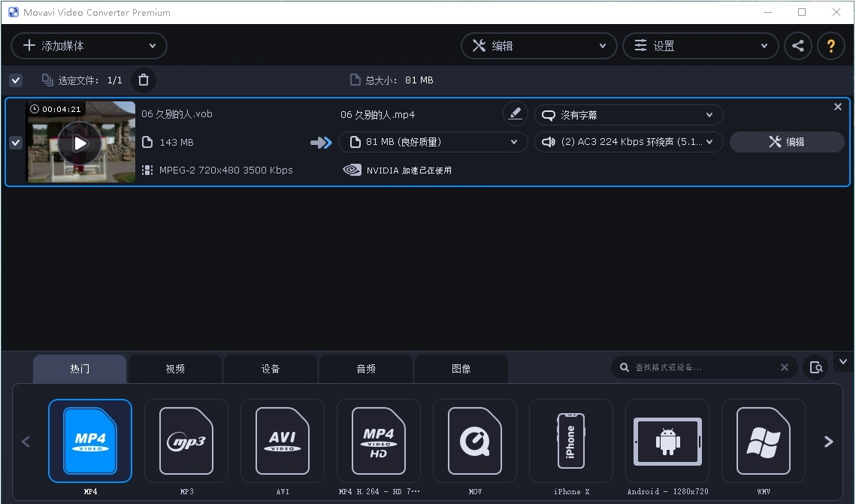Image resolution: width=856 pixels, height=504 pixels.
Task: Expand the 81 MB 良好质量 quality dropdown
Action: click(434, 141)
